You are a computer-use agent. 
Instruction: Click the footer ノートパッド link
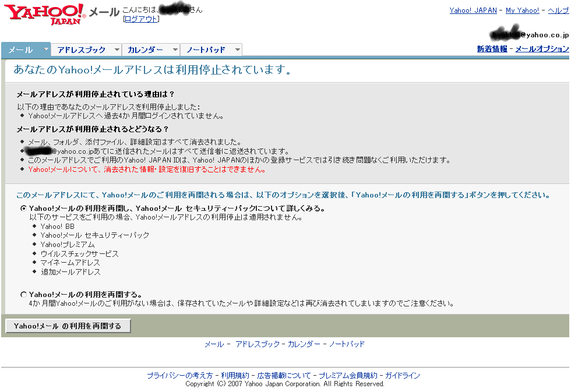347,344
